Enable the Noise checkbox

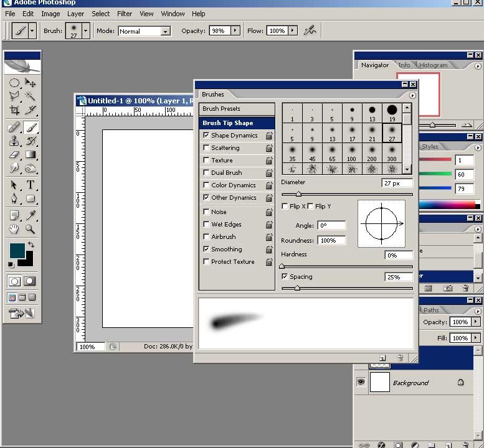tap(206, 212)
